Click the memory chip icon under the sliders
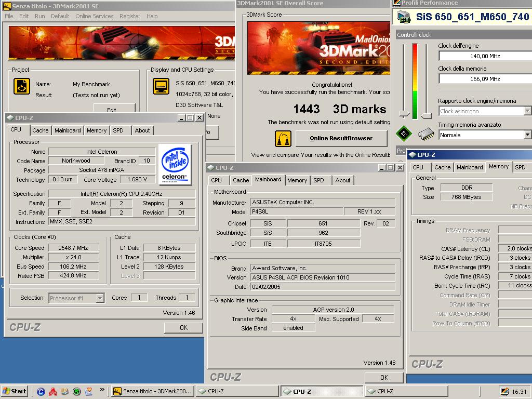The width and height of the screenshot is (532, 399). 426,134
